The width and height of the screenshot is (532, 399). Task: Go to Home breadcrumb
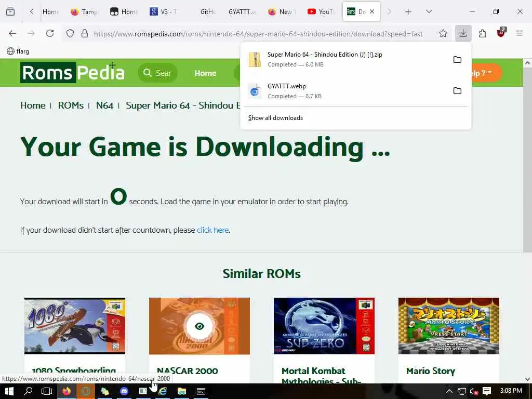33,105
